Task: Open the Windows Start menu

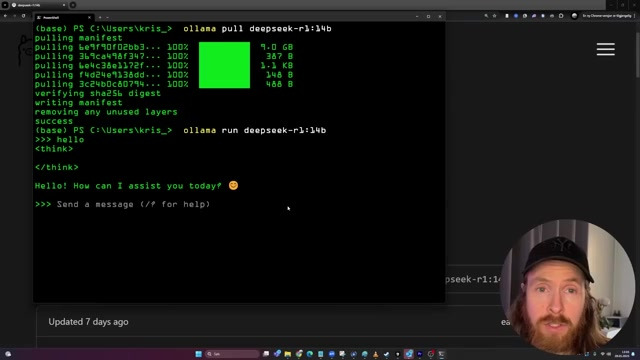Action: [198, 354]
